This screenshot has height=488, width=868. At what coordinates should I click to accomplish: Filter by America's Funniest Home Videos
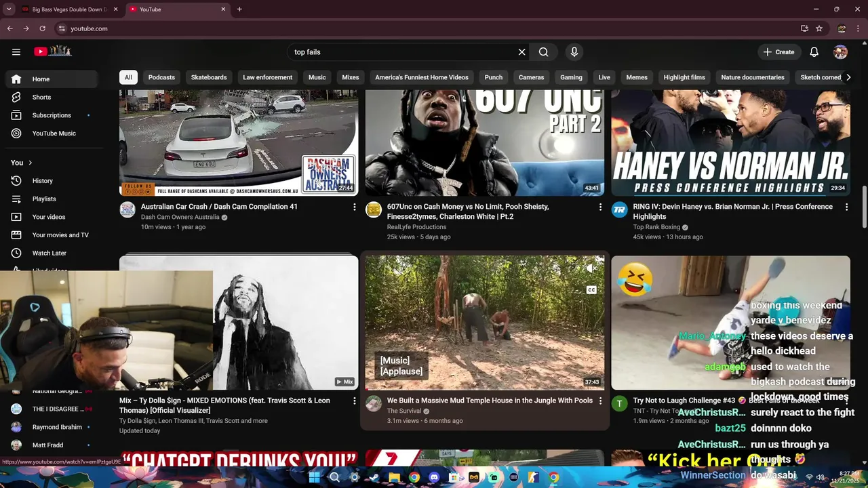coord(422,77)
